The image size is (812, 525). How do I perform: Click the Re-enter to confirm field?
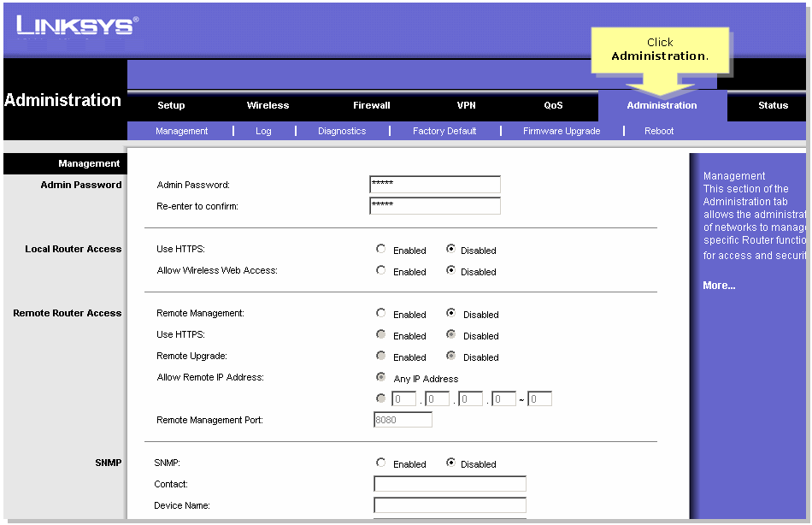click(435, 206)
